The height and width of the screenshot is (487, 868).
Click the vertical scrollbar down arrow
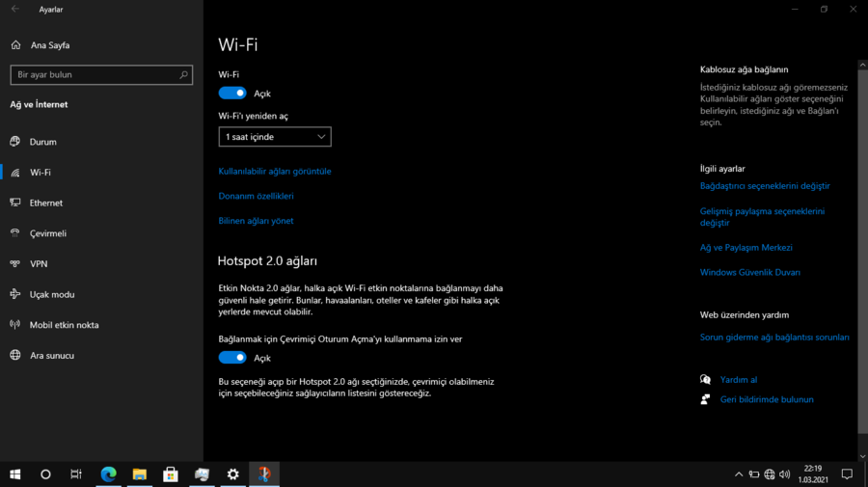pyautogui.click(x=862, y=456)
